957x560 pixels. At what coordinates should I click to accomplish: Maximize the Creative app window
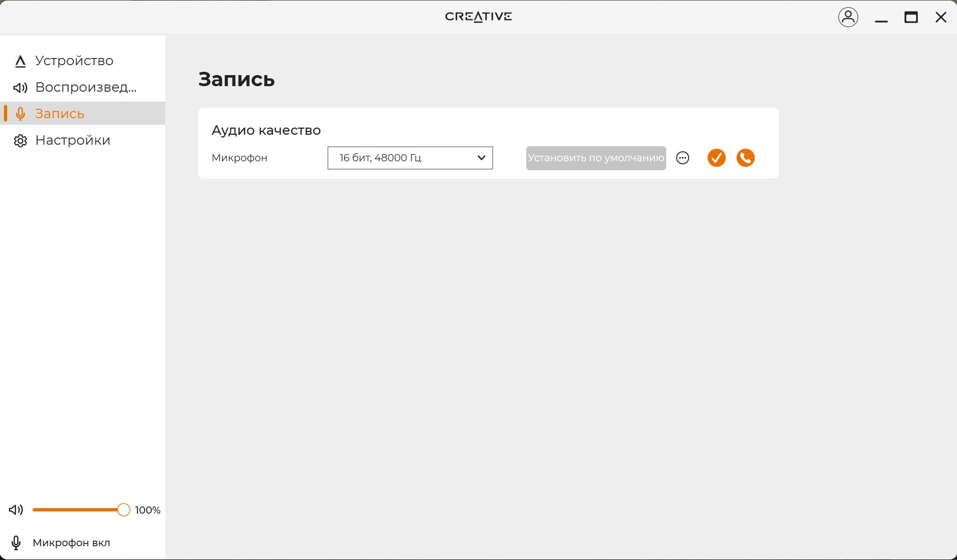pos(911,18)
